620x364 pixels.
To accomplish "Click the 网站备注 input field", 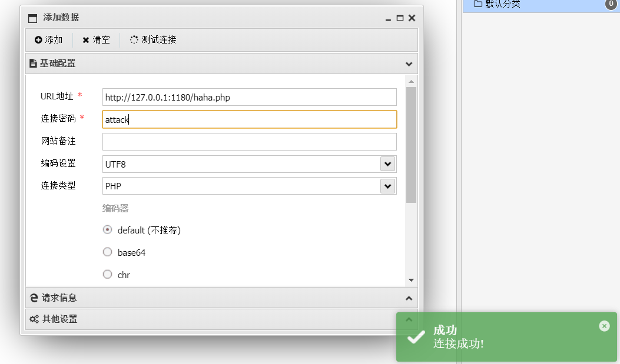I will pyautogui.click(x=249, y=142).
